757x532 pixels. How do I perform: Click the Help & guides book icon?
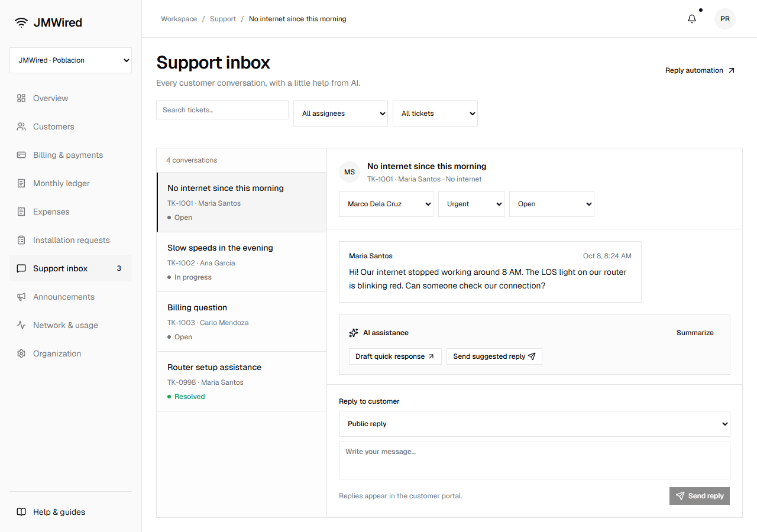(x=21, y=512)
